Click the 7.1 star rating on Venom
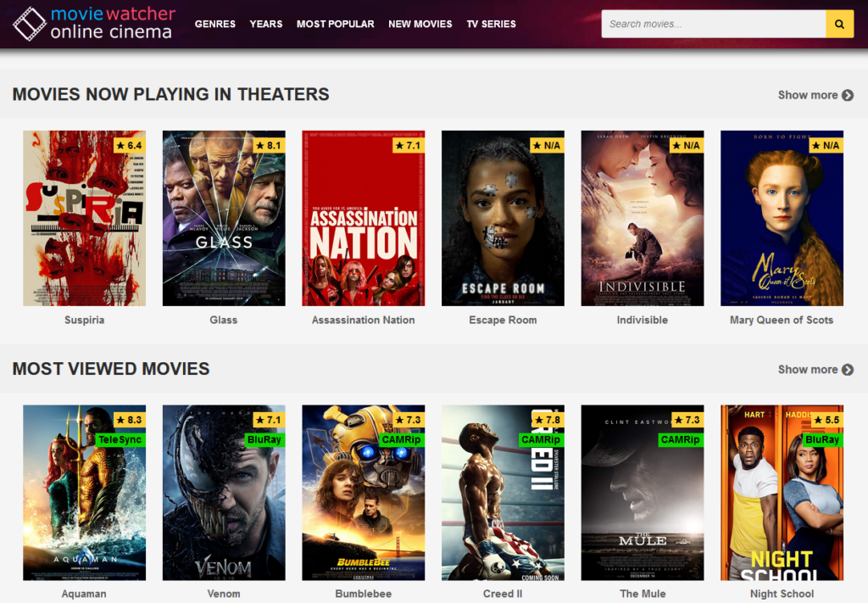 [269, 420]
